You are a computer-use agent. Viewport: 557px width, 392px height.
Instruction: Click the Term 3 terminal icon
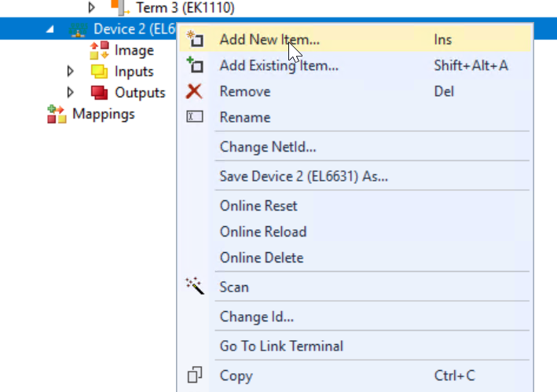(x=120, y=7)
